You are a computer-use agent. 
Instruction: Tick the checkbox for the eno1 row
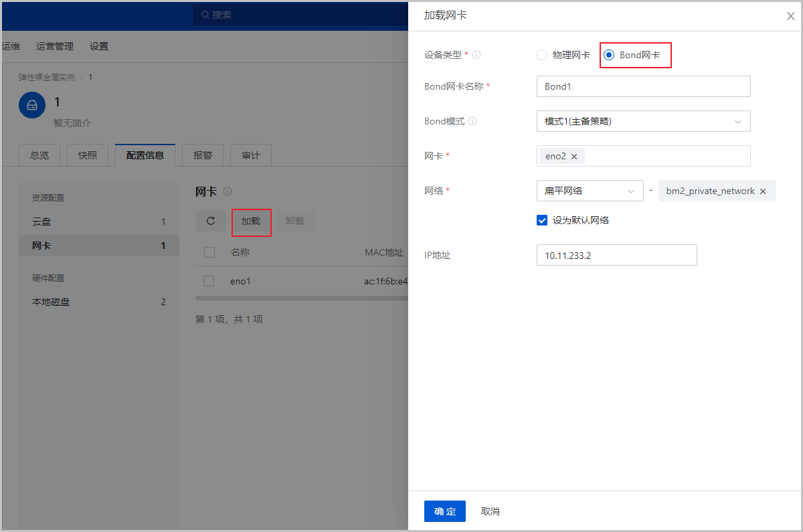coord(209,281)
